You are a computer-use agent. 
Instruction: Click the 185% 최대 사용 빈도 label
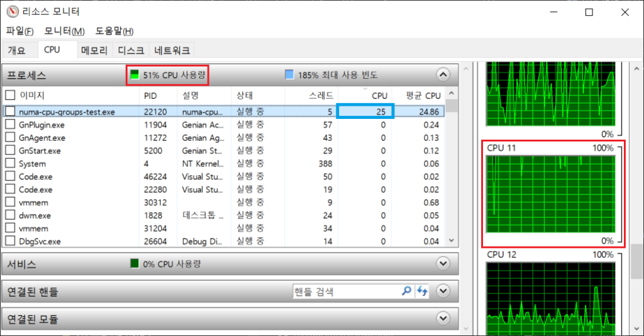click(338, 75)
